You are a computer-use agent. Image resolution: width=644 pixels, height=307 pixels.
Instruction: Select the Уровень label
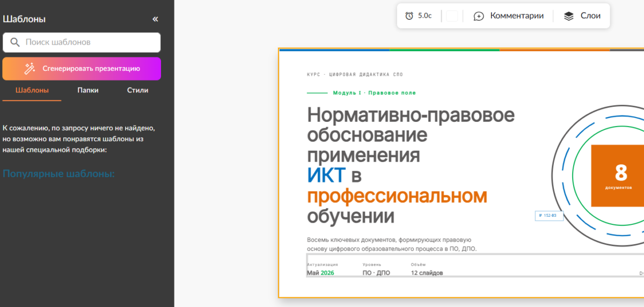pos(372,265)
